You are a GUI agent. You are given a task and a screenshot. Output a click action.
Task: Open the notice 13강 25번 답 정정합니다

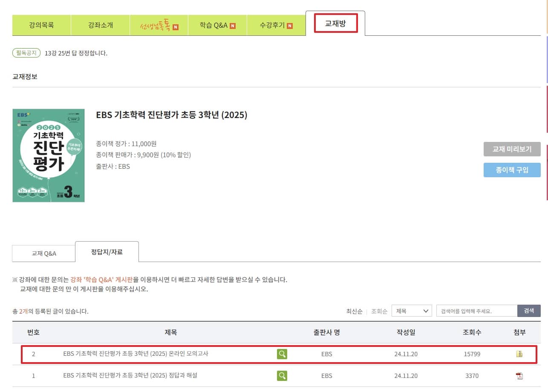(76, 53)
